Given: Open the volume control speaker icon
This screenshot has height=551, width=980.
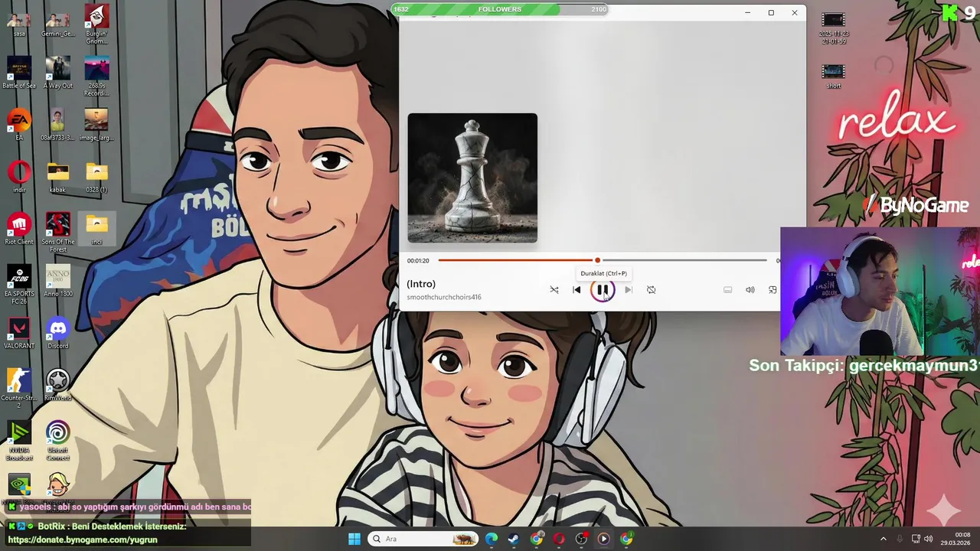Looking at the screenshot, I should tap(750, 290).
